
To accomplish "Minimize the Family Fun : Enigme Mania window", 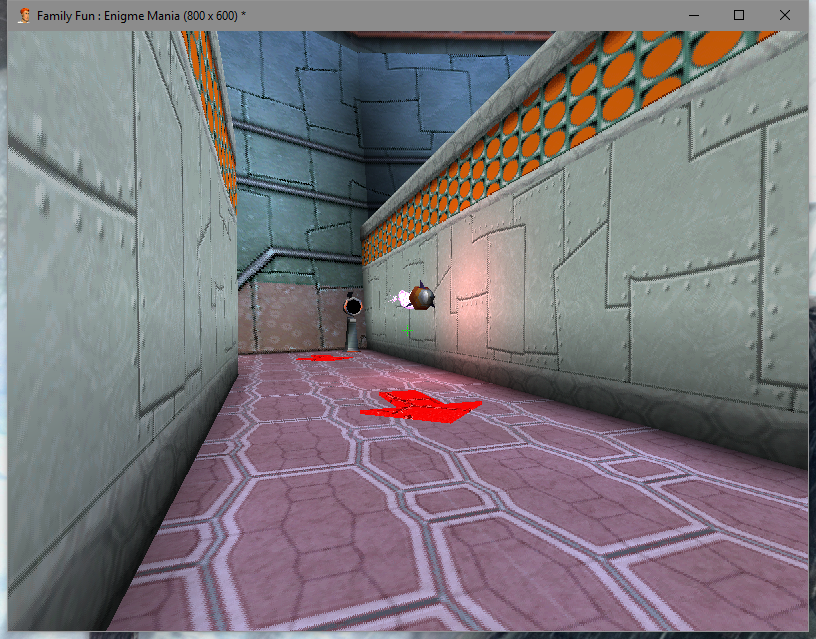I will (x=694, y=15).
